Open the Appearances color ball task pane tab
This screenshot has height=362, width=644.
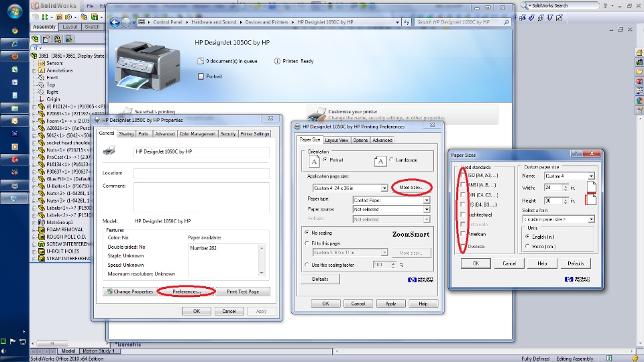click(639, 100)
